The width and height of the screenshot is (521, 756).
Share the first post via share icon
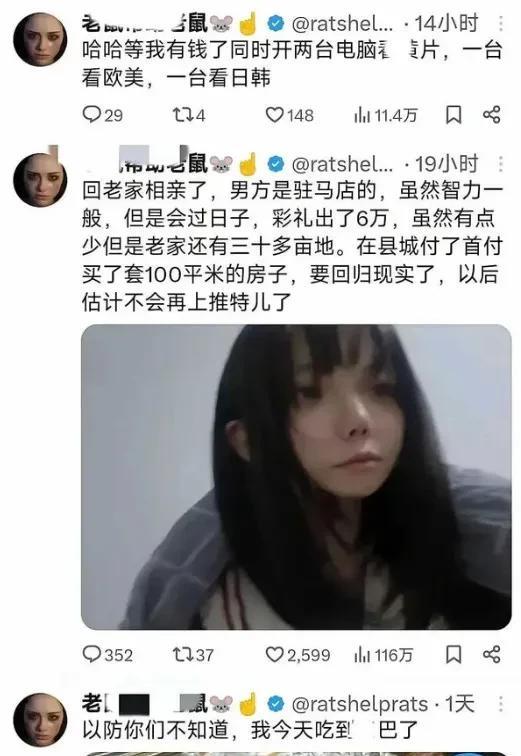click(x=492, y=115)
